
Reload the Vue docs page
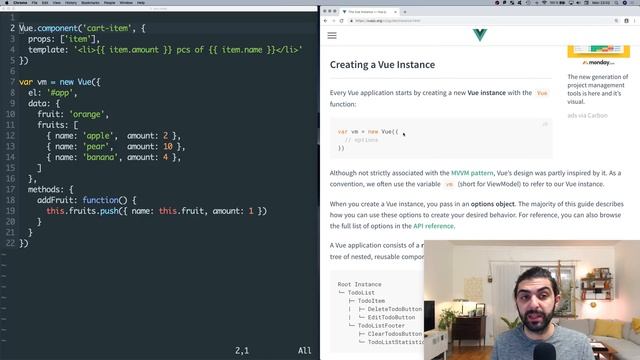coord(341,21)
